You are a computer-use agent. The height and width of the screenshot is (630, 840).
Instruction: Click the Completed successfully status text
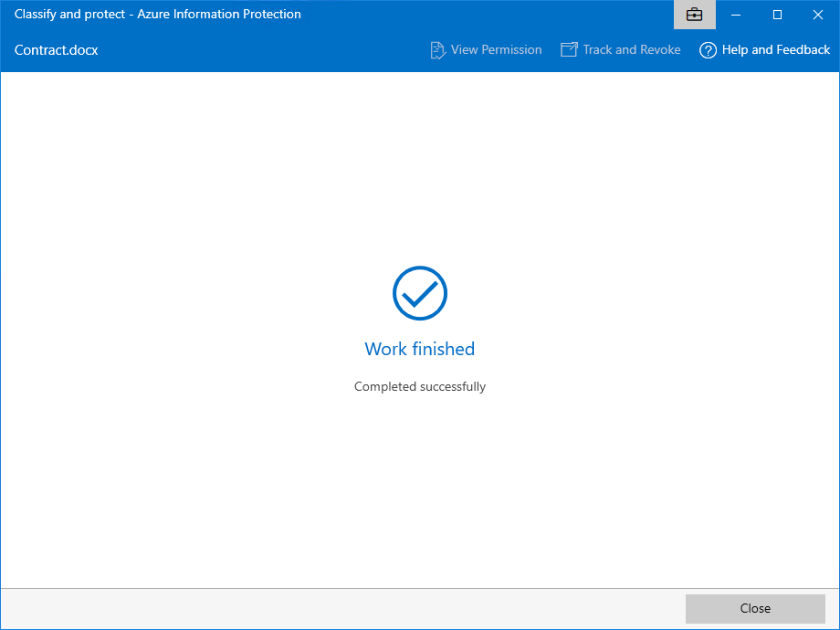pyautogui.click(x=420, y=386)
